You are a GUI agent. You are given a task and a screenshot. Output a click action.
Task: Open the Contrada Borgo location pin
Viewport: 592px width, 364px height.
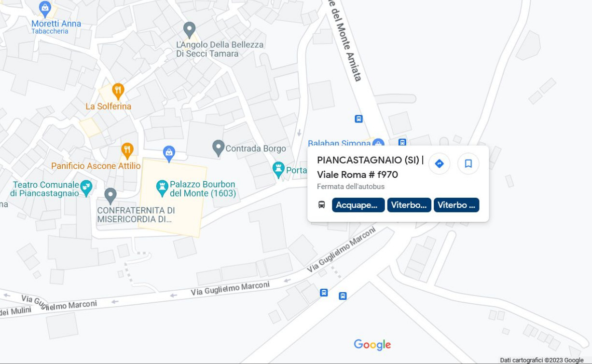pyautogui.click(x=218, y=148)
